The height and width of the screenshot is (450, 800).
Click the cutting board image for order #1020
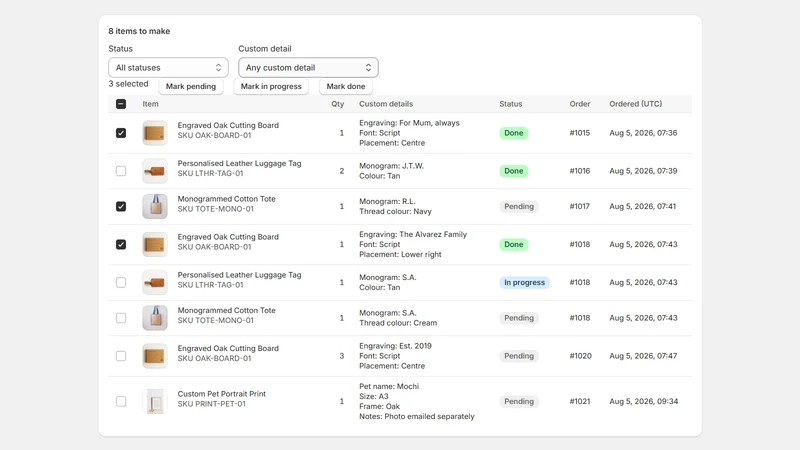[x=155, y=356]
